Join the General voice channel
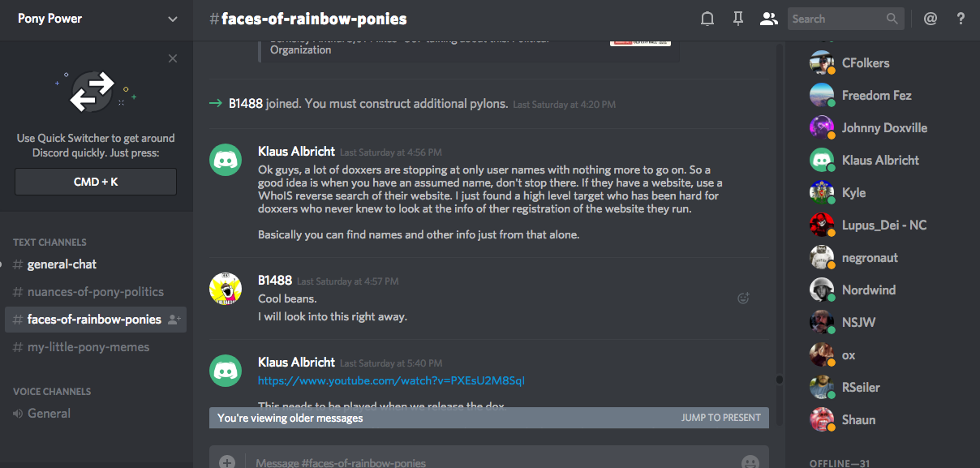This screenshot has width=980, height=468. 49,414
